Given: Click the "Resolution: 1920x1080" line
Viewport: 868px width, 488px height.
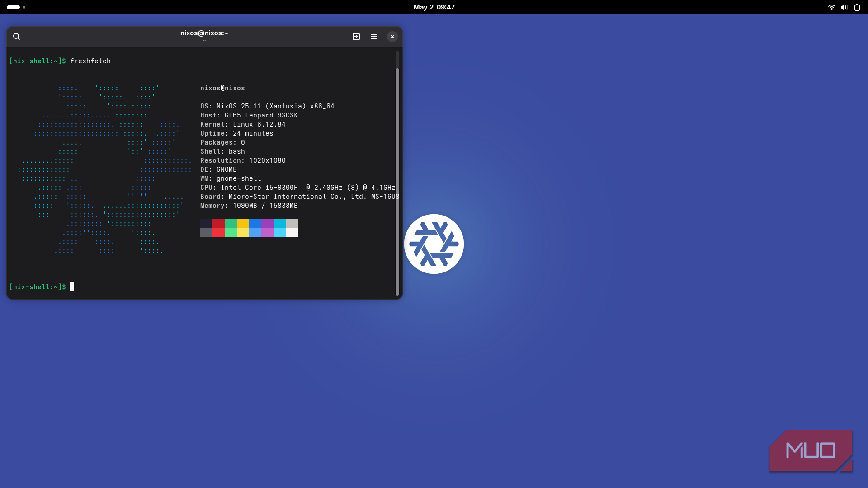Looking at the screenshot, I should point(243,160).
